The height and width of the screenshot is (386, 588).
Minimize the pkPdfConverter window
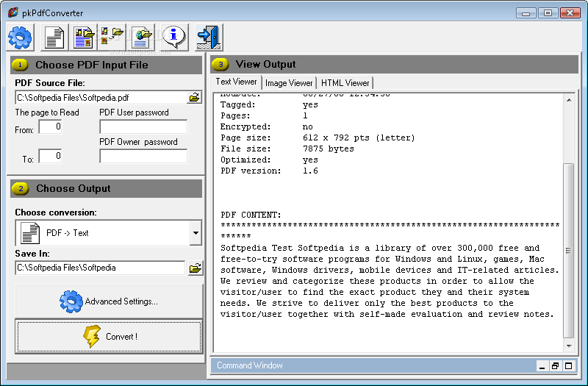click(x=526, y=13)
